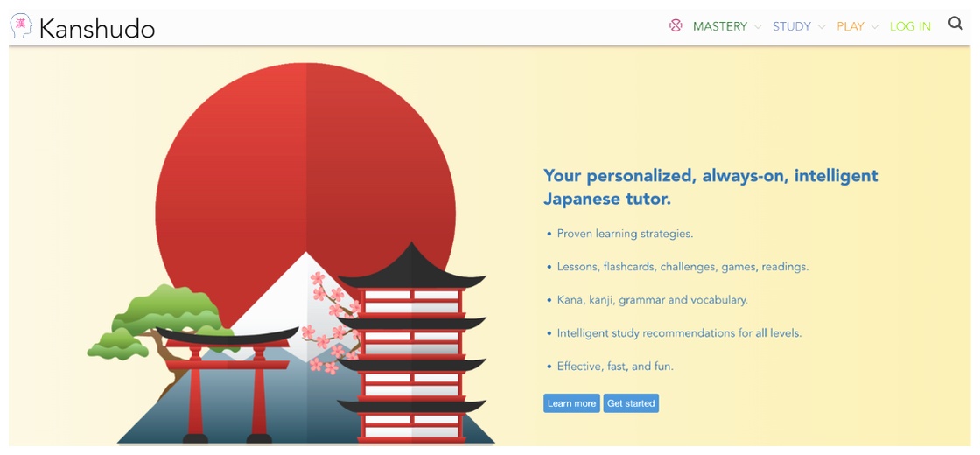Click the text 'Lessons, flashcards, challenges, games, readings.'
This screenshot has width=980, height=455.
click(x=682, y=267)
